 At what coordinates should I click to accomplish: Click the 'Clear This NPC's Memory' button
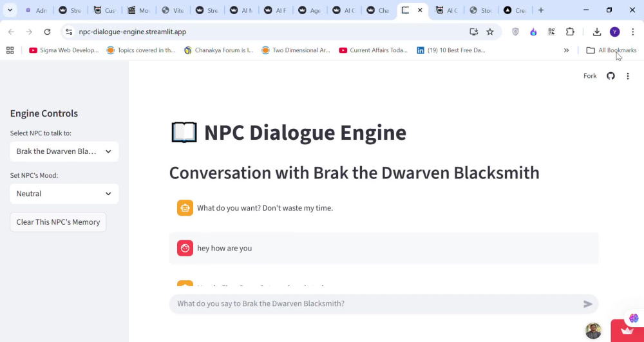point(58,222)
